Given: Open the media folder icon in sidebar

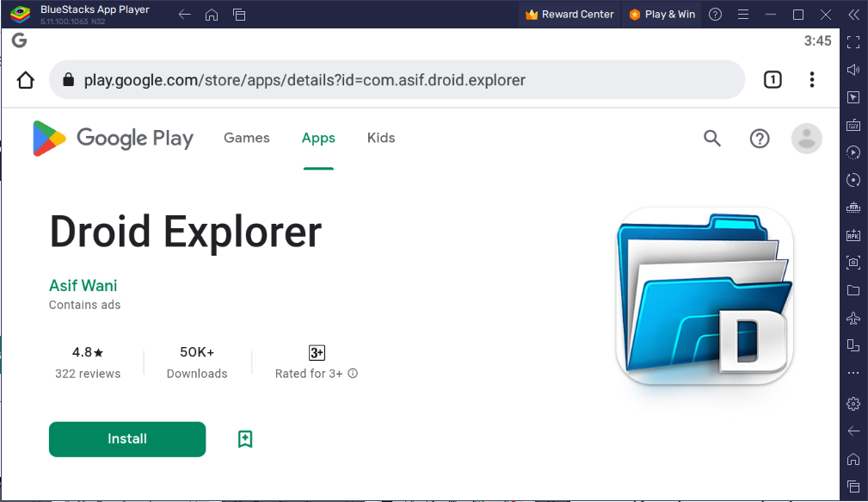Looking at the screenshot, I should 853,290.
